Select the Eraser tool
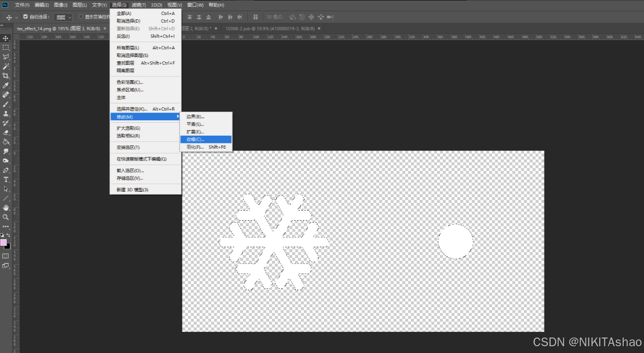644x353 pixels. point(6,132)
